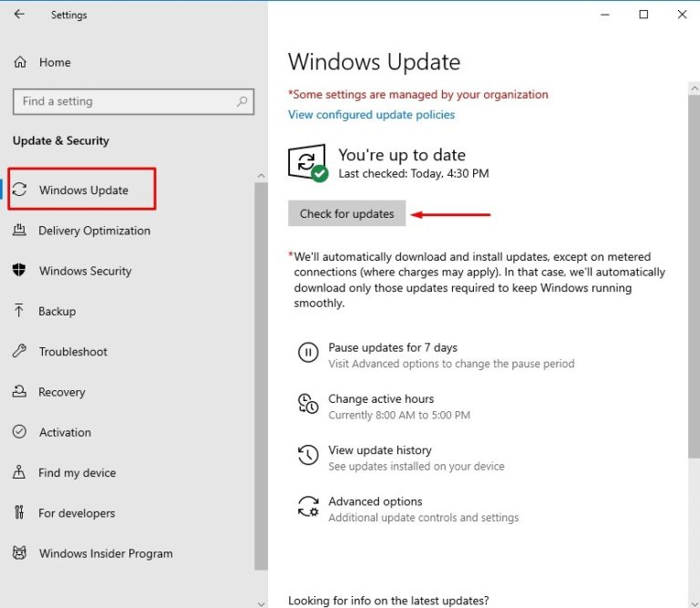Click the Backup upward arrow icon
This screenshot has height=608, width=700.
[x=19, y=311]
